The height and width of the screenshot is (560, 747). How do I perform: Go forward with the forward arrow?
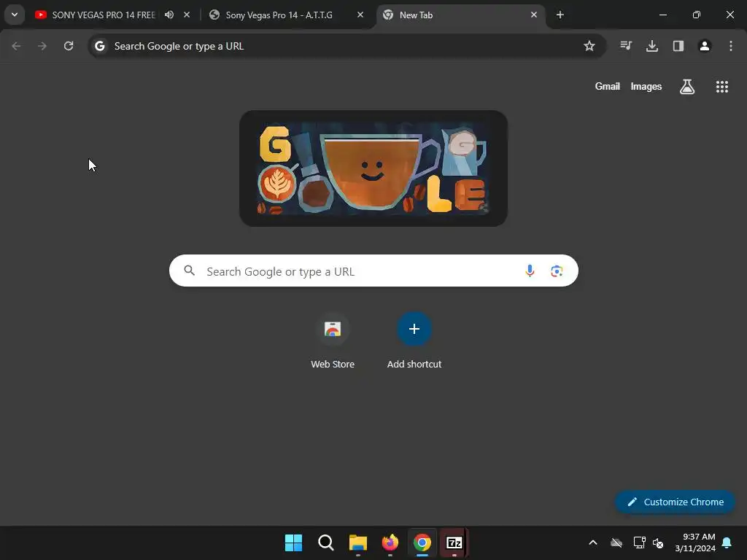click(42, 46)
